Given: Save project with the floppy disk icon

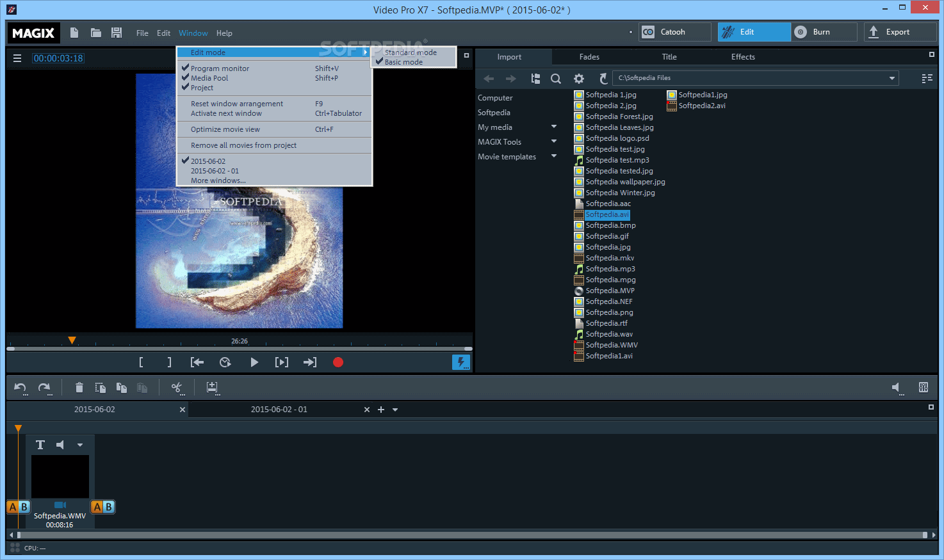Looking at the screenshot, I should tap(117, 33).
